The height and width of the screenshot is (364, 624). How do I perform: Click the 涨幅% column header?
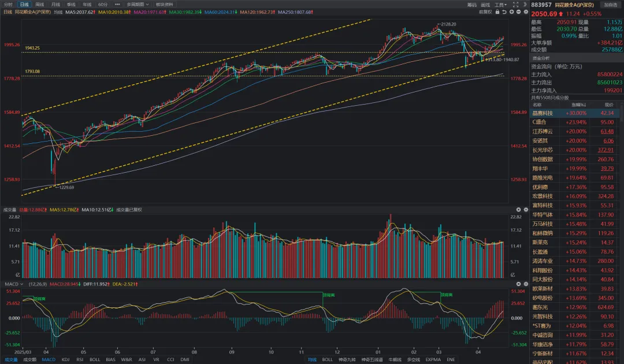(579, 105)
